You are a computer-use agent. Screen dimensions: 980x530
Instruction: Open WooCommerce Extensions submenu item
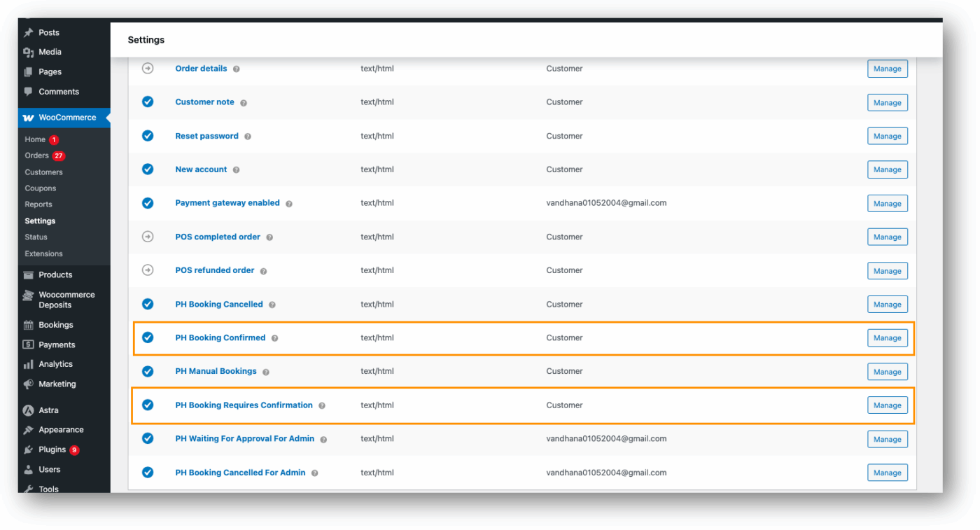coord(43,253)
